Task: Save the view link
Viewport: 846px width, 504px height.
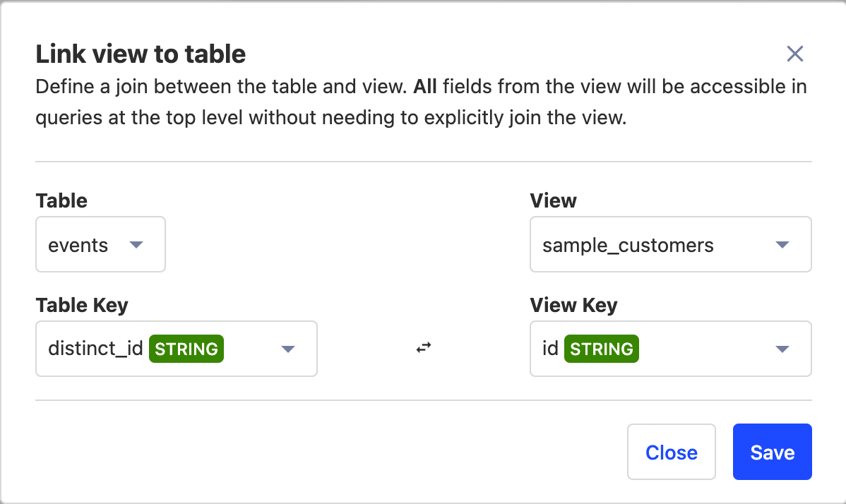Action: (x=772, y=452)
